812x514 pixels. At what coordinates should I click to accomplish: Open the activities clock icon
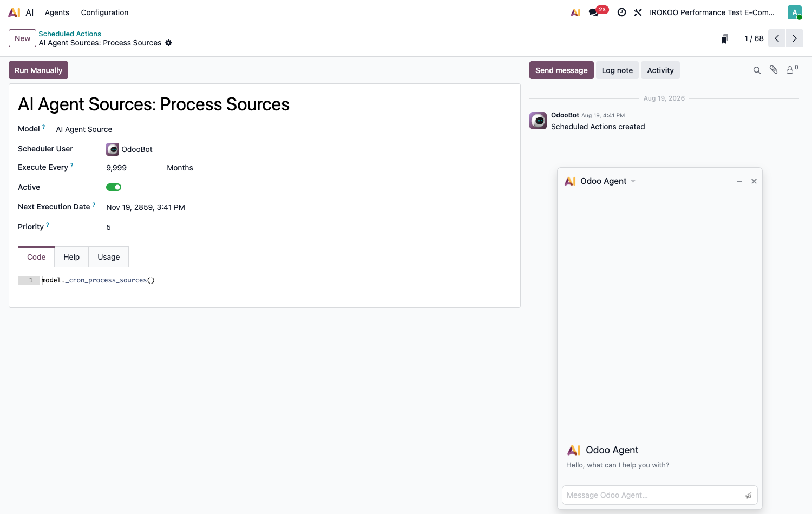622,12
